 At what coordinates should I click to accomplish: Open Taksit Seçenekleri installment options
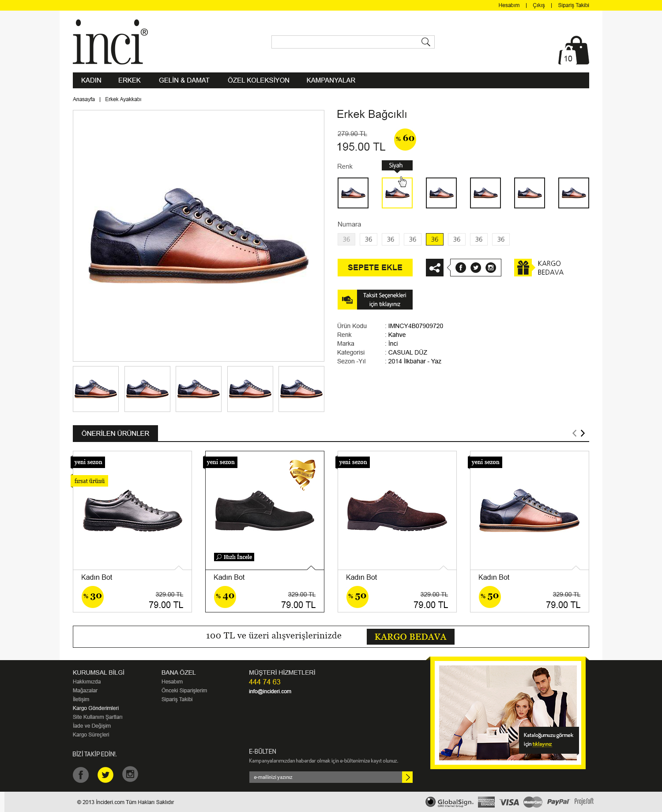[x=375, y=299]
